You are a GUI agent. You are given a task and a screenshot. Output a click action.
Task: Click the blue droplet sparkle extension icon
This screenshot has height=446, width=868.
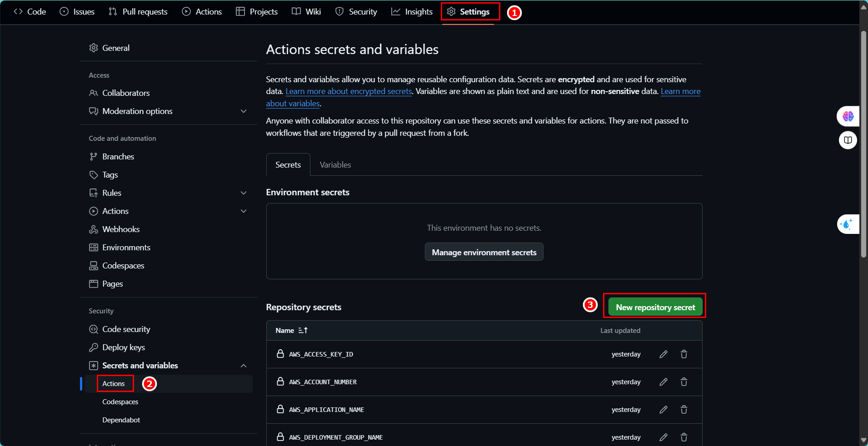[x=848, y=224]
